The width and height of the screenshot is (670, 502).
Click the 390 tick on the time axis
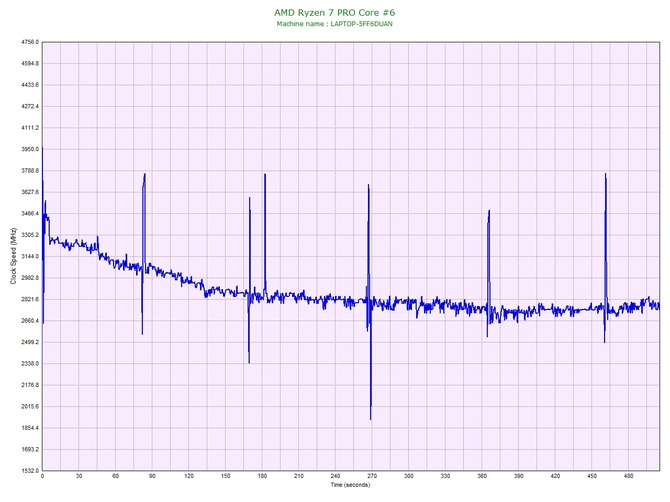pos(519,476)
